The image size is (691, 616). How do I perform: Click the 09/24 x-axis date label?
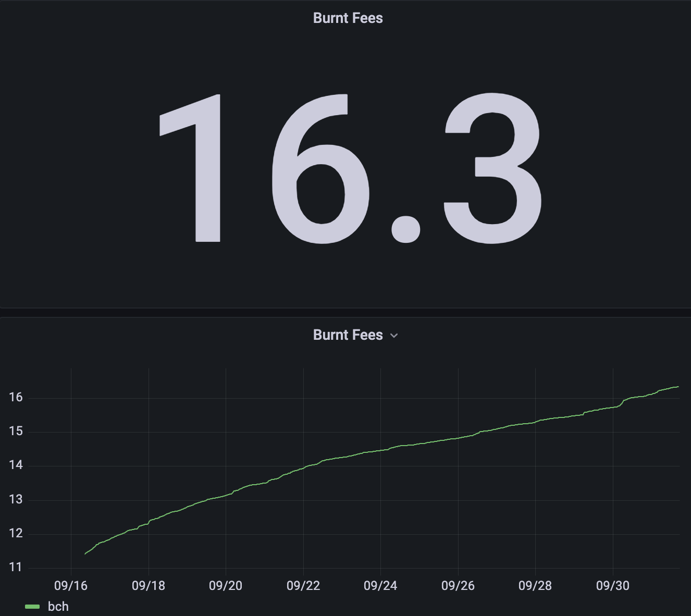tap(380, 586)
